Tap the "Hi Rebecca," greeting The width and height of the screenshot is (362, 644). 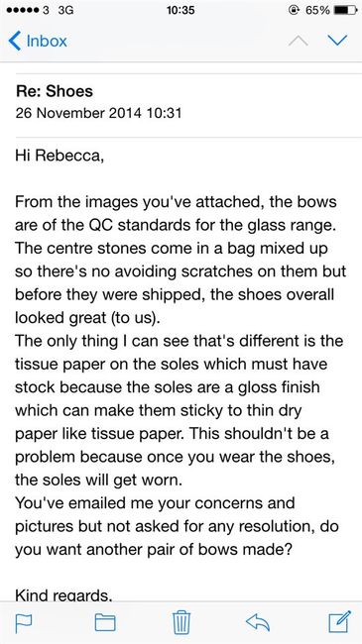coord(58,156)
